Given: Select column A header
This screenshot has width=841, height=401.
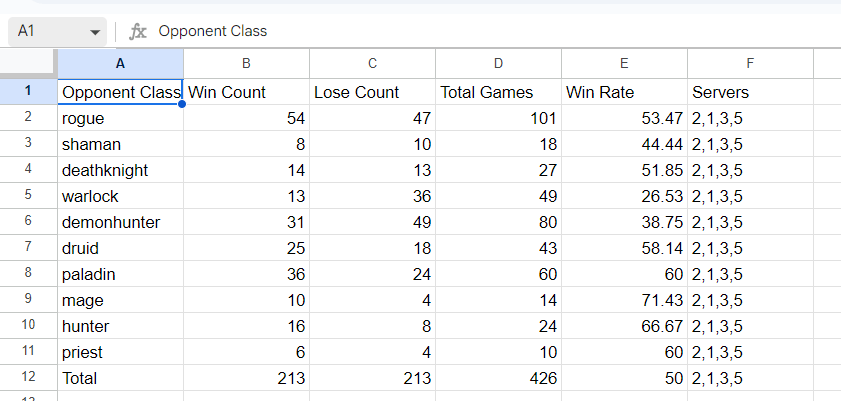Looking at the screenshot, I should [120, 63].
